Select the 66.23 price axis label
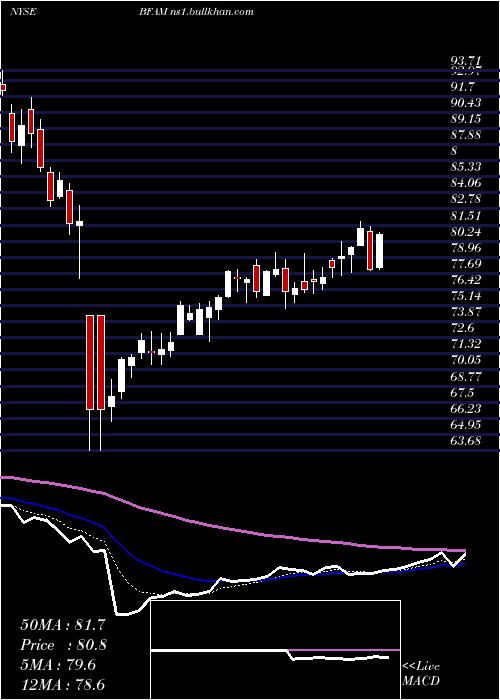Image resolution: width=500 pixels, height=700 pixels. [466, 408]
